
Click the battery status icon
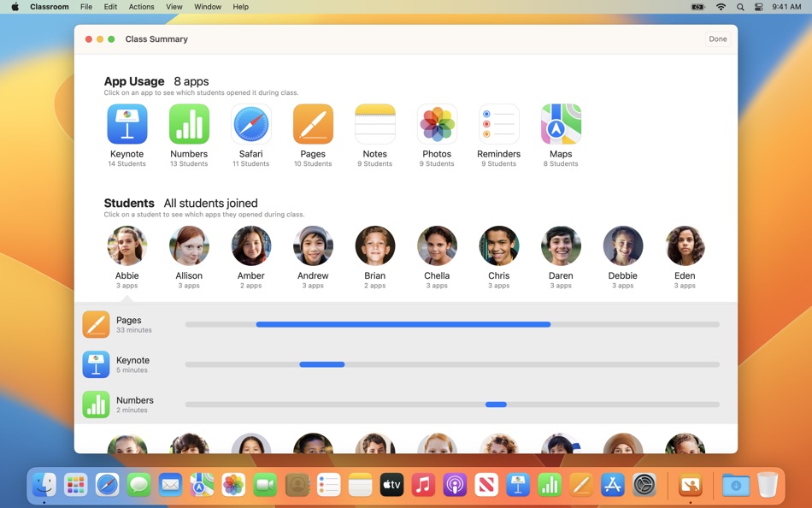coord(697,7)
